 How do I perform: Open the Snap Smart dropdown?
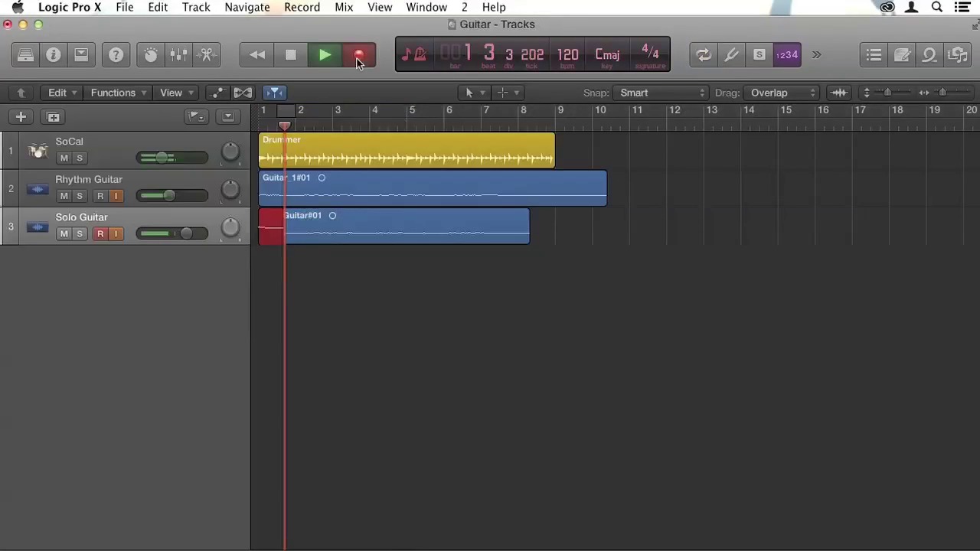coord(660,93)
